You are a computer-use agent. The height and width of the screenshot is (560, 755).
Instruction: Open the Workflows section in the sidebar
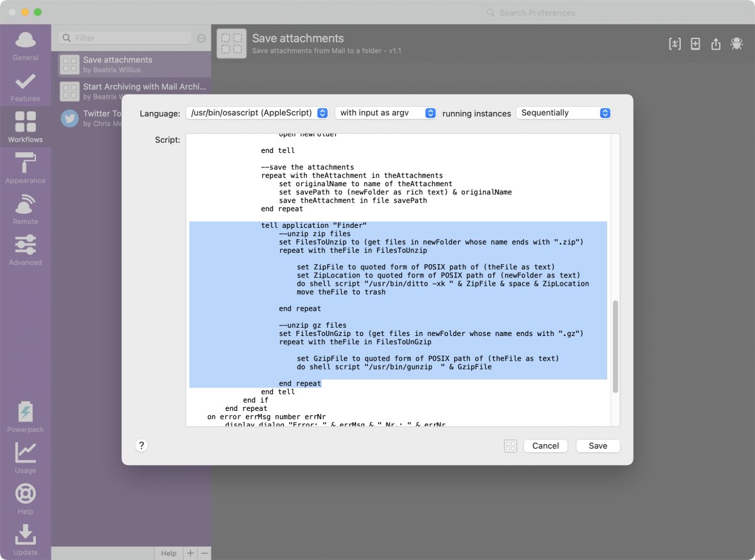click(x=25, y=126)
